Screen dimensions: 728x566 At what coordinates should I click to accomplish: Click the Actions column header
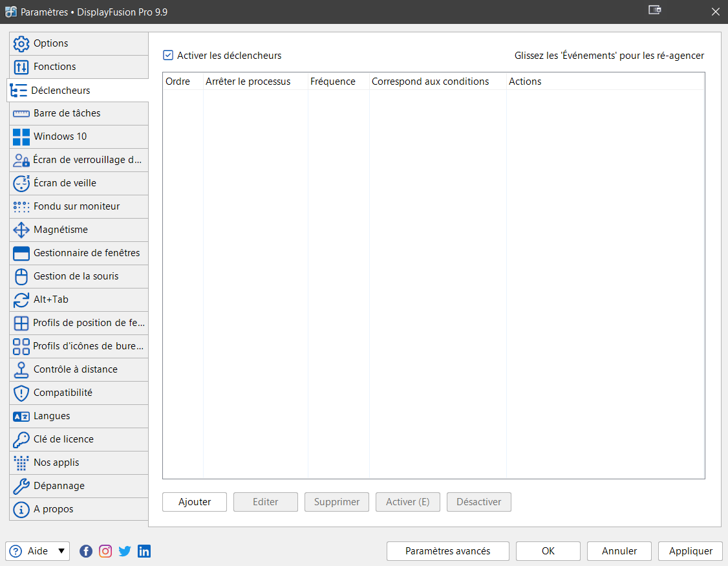605,82
